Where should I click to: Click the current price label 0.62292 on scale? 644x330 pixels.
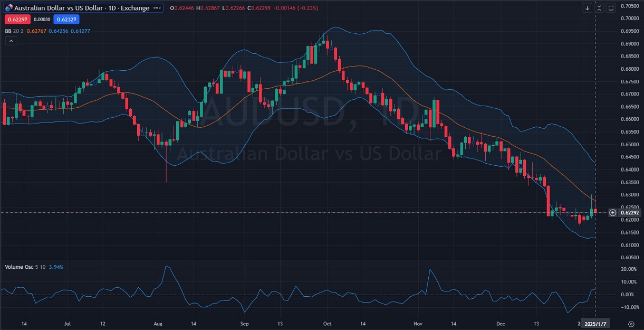click(x=630, y=213)
